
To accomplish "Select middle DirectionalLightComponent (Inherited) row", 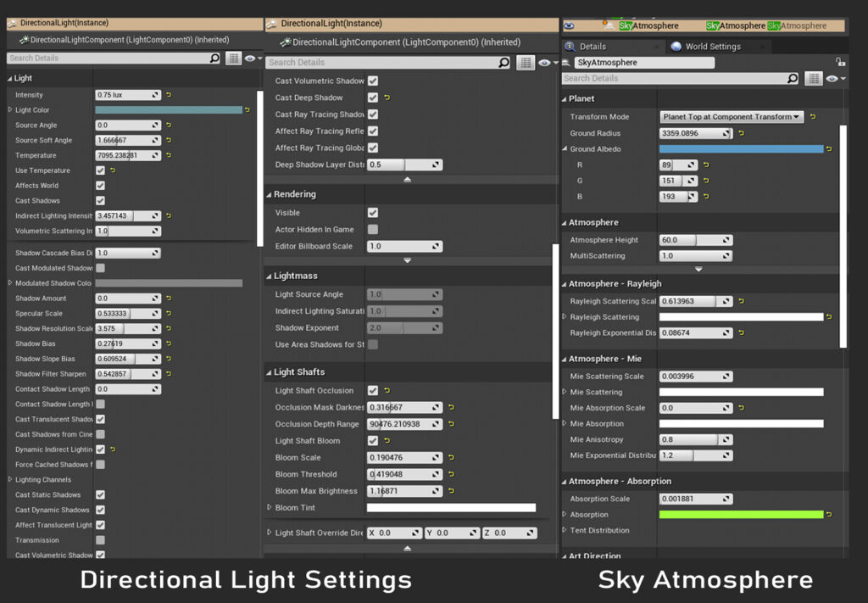I will point(406,42).
